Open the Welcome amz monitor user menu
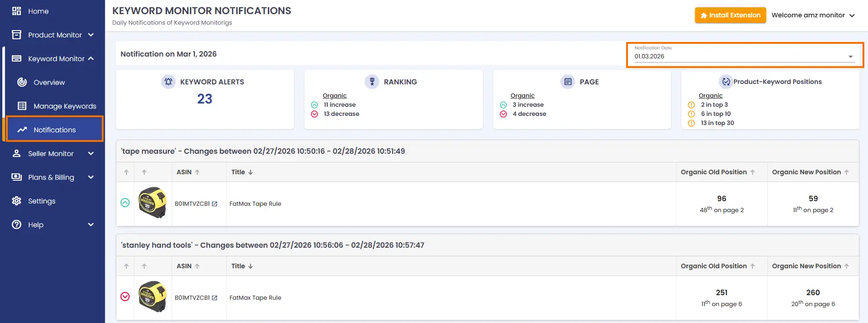The width and height of the screenshot is (868, 323). (x=813, y=15)
